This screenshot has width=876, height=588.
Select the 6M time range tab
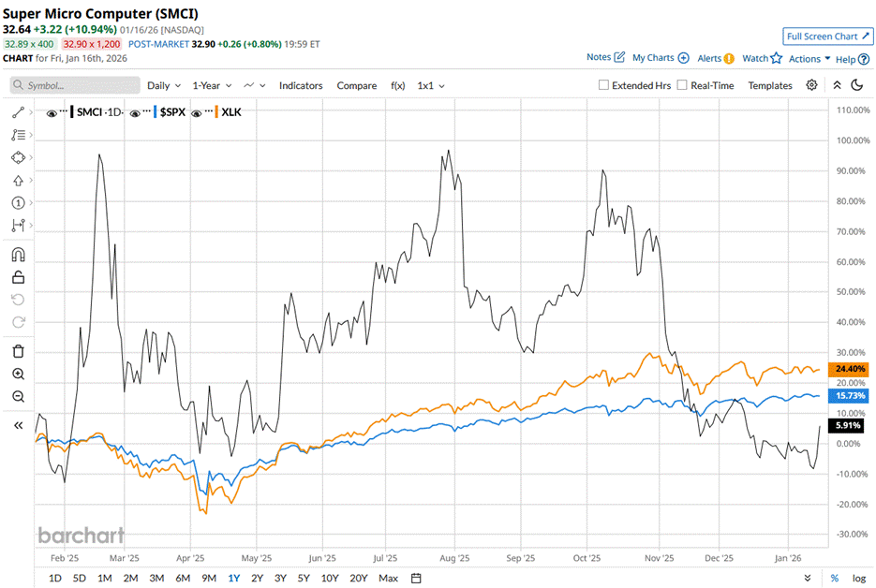183,578
